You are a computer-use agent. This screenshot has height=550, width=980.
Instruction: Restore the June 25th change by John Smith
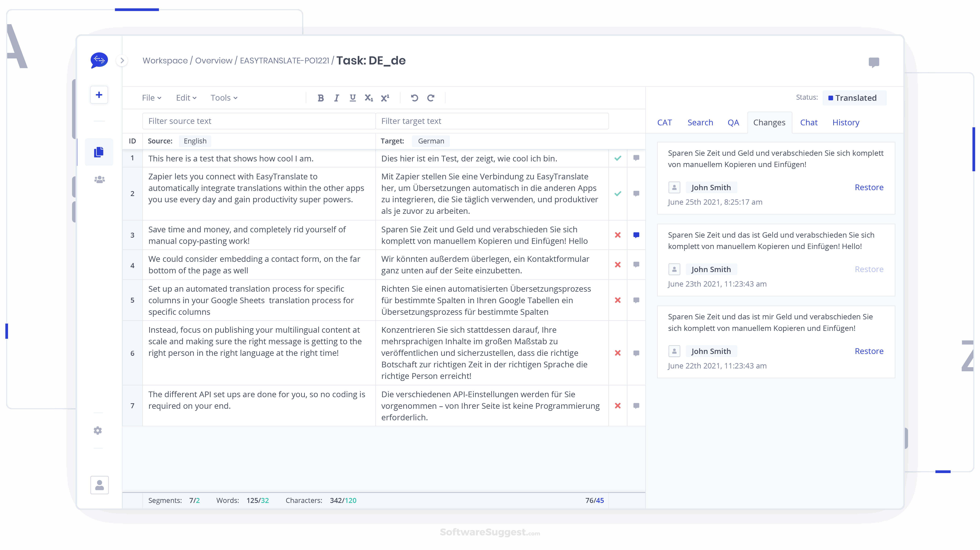869,187
